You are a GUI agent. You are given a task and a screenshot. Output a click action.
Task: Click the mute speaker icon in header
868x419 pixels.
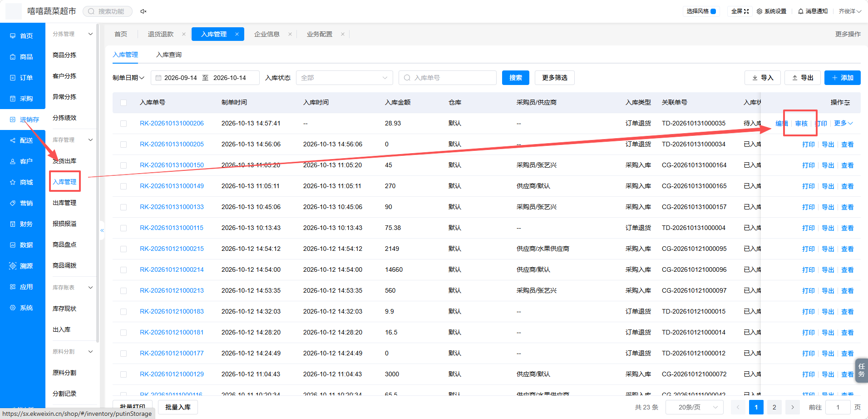coord(143,11)
